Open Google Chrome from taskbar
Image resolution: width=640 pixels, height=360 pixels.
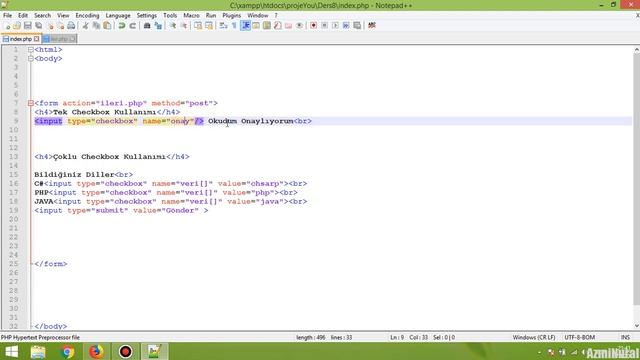click(67, 351)
